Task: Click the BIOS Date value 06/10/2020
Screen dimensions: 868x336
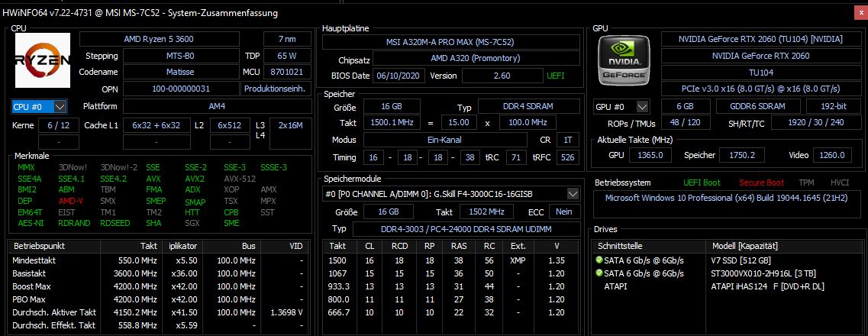Action: pyautogui.click(x=399, y=76)
